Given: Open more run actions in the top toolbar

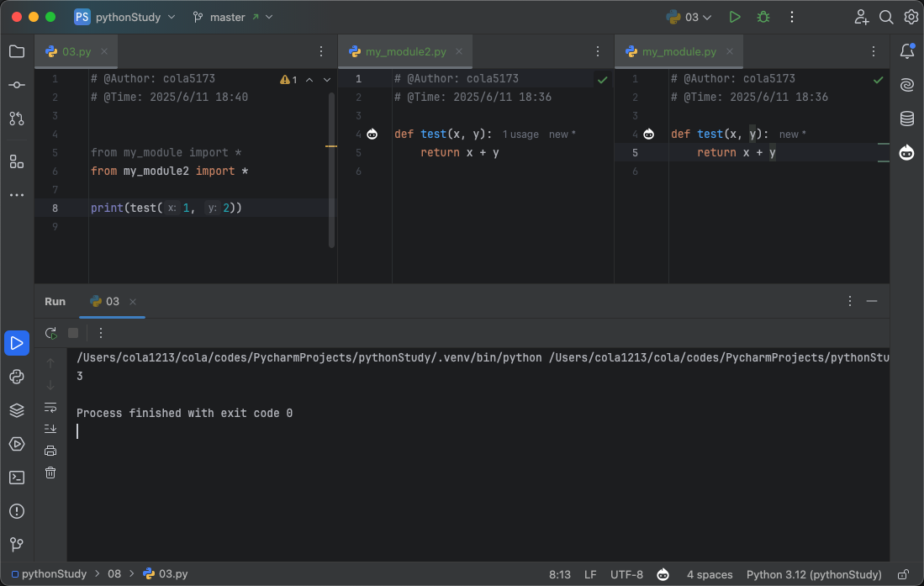Looking at the screenshot, I should [x=791, y=17].
